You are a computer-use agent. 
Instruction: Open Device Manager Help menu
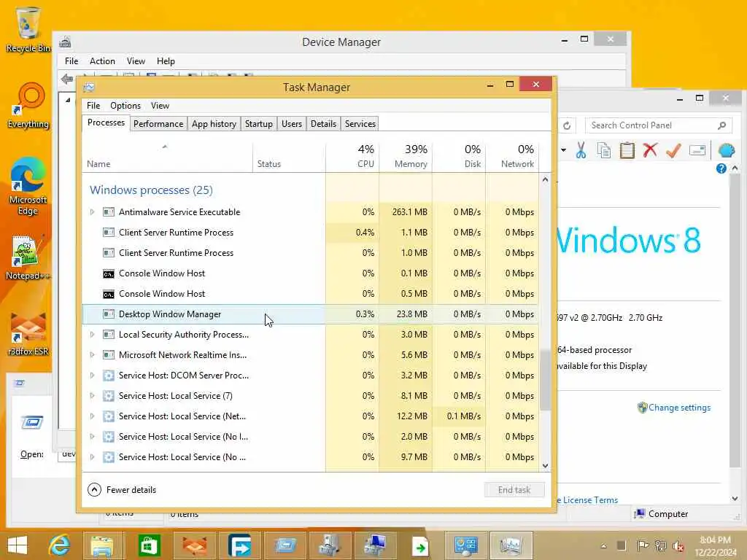(x=166, y=61)
